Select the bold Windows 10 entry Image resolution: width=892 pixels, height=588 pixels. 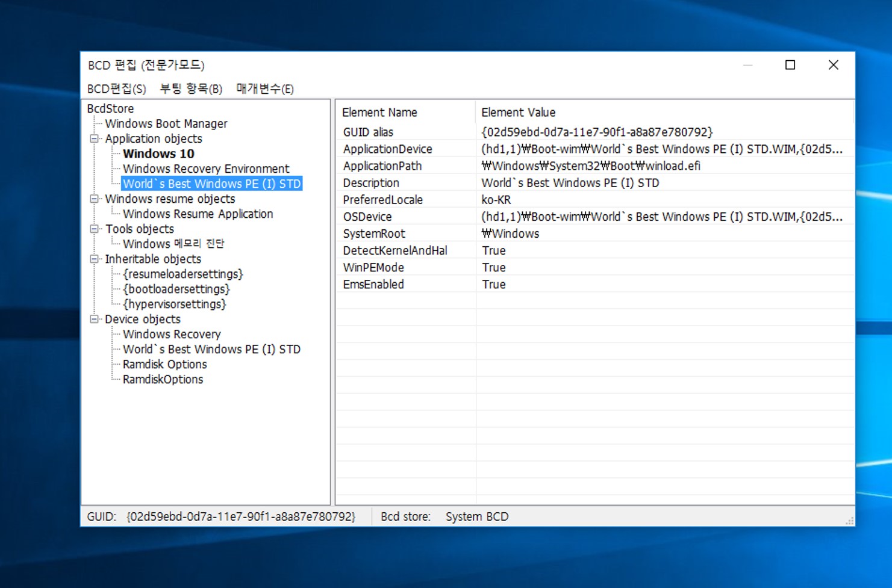(x=158, y=154)
